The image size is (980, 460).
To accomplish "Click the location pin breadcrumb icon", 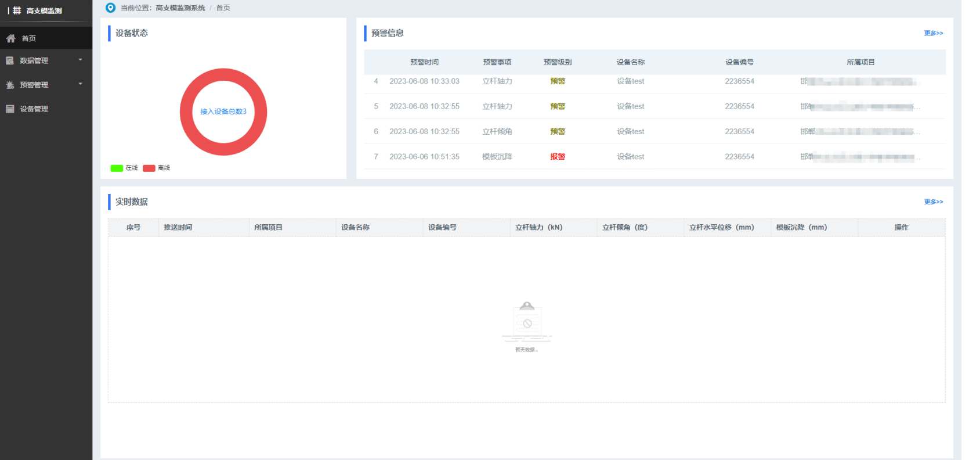I will tap(110, 8).
